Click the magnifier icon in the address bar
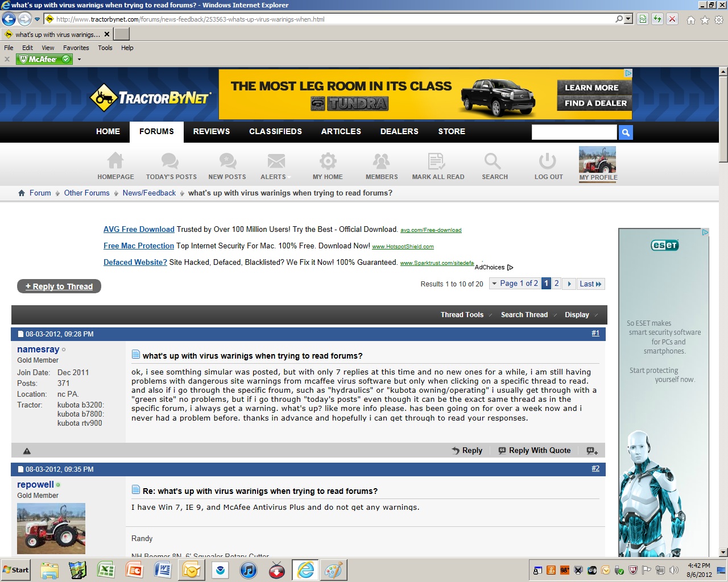The height and width of the screenshot is (582, 728). click(619, 19)
